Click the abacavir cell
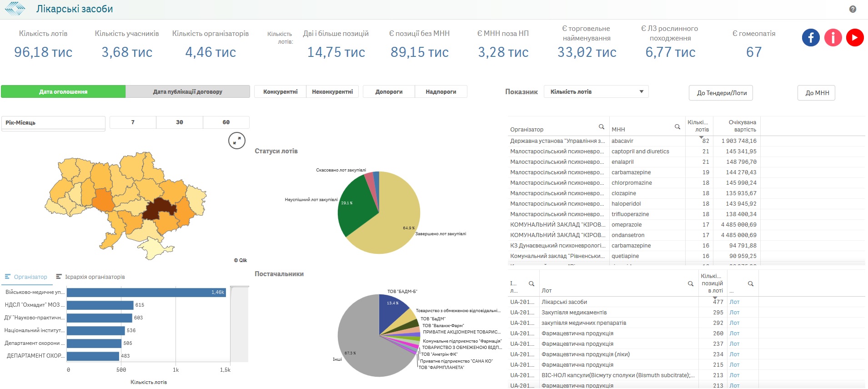Image resolution: width=868 pixels, height=389 pixels. (647, 141)
